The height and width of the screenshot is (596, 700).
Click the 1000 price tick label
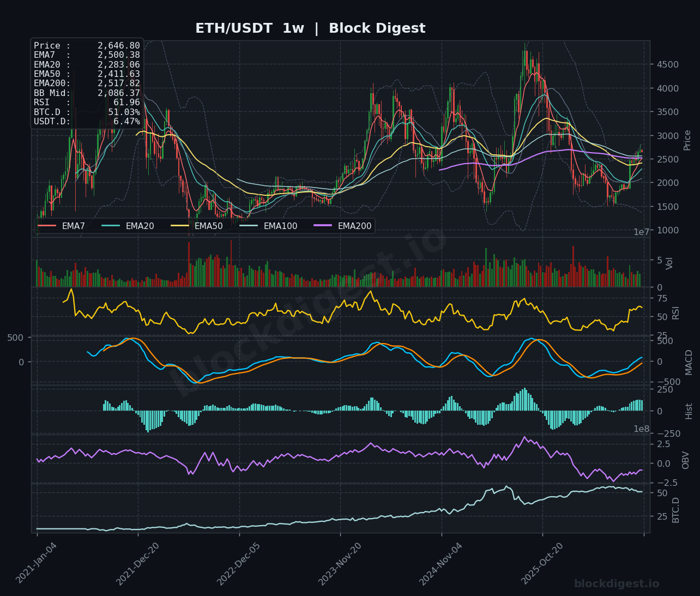pyautogui.click(x=667, y=230)
